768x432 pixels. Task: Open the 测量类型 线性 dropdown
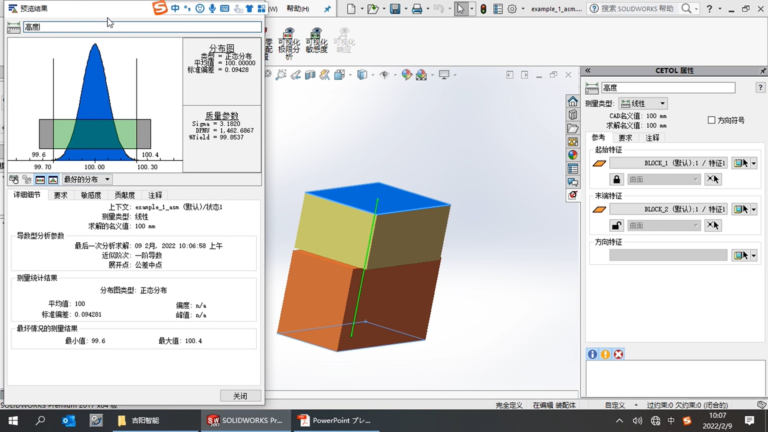643,103
